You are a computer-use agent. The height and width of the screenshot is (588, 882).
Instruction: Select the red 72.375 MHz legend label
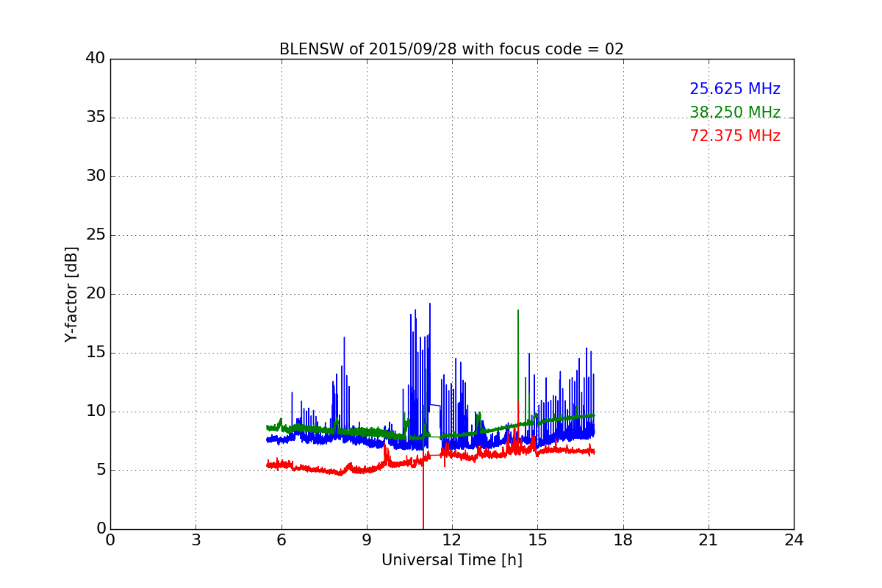pos(735,136)
